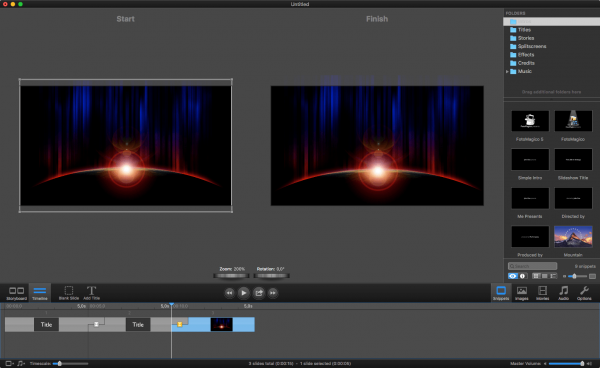Select the Directed by snippet

[x=573, y=198]
